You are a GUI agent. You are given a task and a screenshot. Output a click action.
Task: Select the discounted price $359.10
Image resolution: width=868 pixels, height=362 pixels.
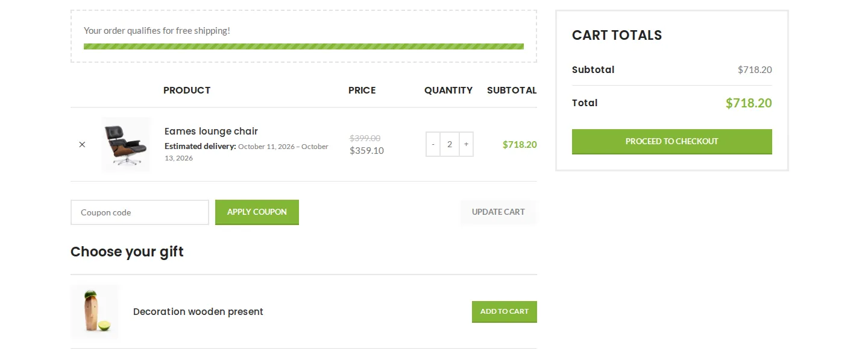[366, 151]
